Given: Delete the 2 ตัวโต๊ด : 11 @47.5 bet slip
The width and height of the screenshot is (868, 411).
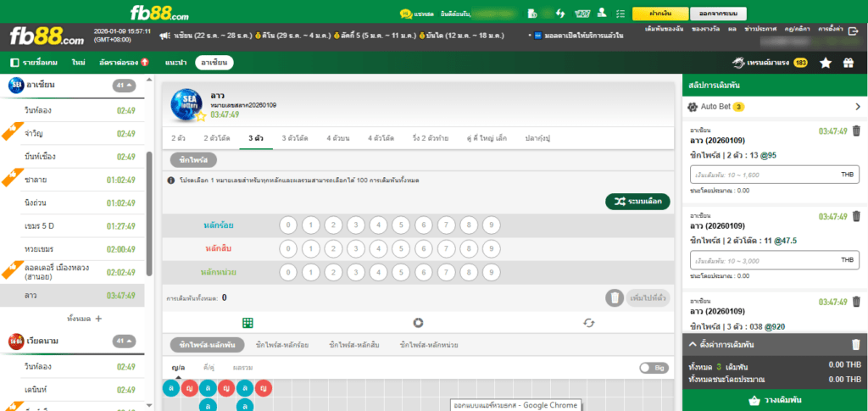Looking at the screenshot, I should tap(856, 216).
